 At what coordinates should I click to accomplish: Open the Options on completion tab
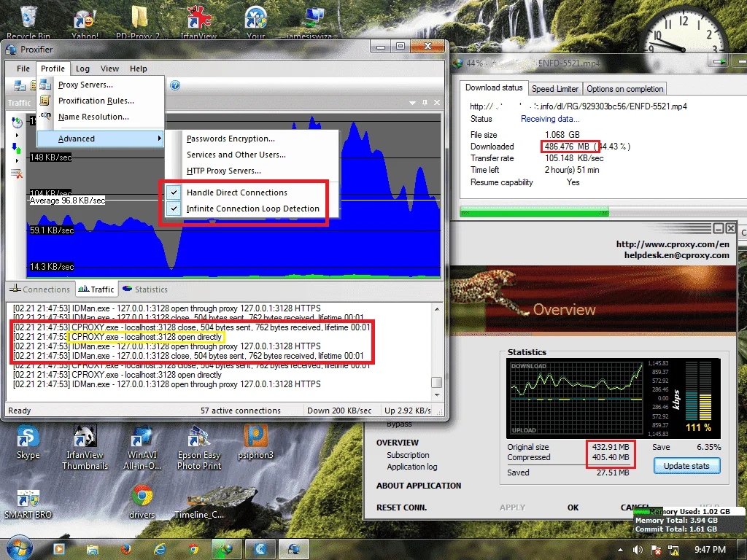tap(624, 88)
